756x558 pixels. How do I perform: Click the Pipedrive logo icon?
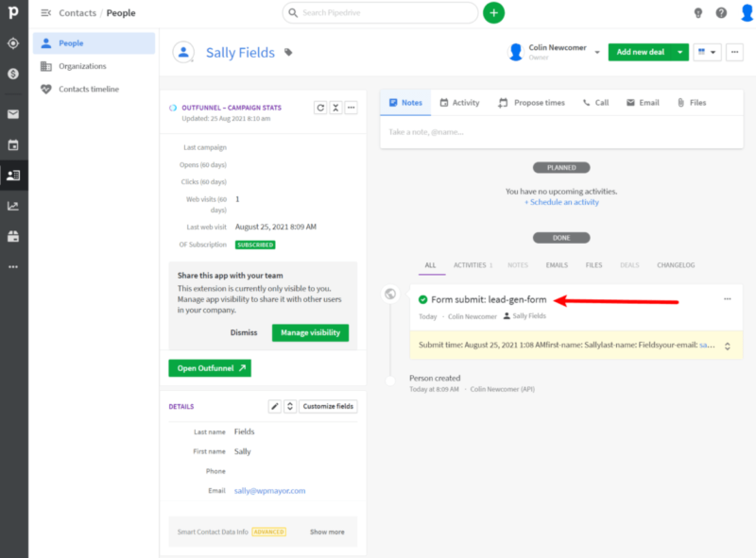point(13,12)
